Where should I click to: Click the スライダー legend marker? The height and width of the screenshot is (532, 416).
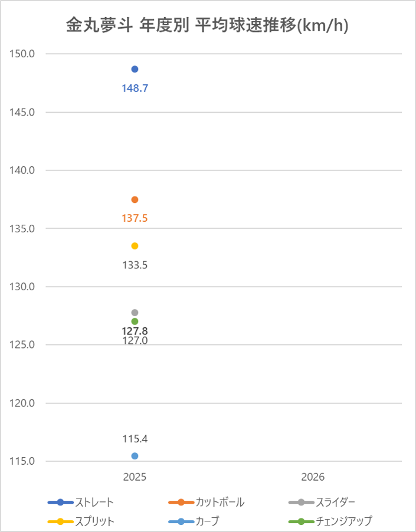[301, 502]
